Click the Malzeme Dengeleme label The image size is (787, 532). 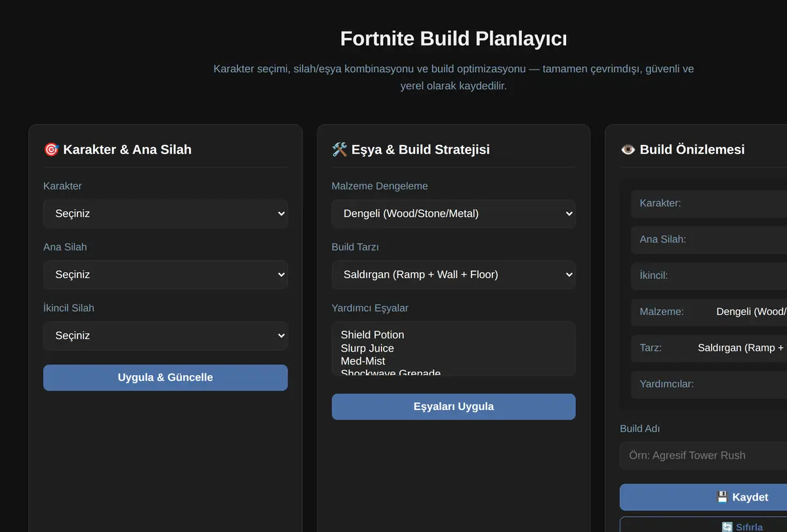380,186
